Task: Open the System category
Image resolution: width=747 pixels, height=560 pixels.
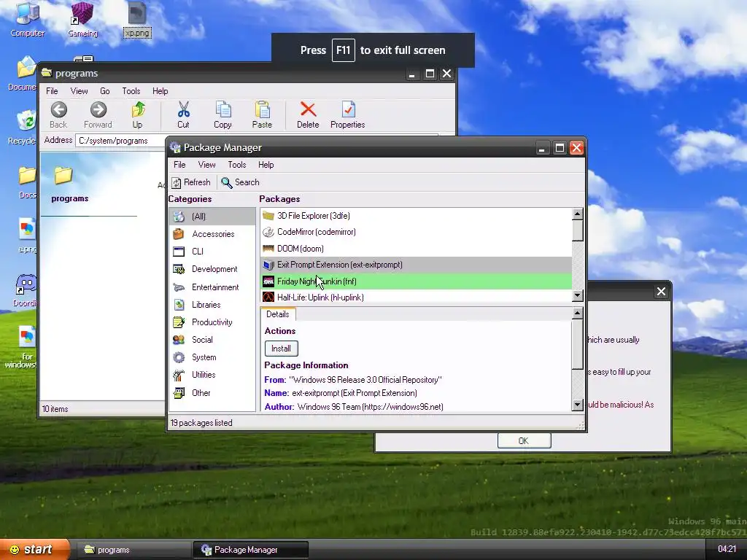Action: 212,357
